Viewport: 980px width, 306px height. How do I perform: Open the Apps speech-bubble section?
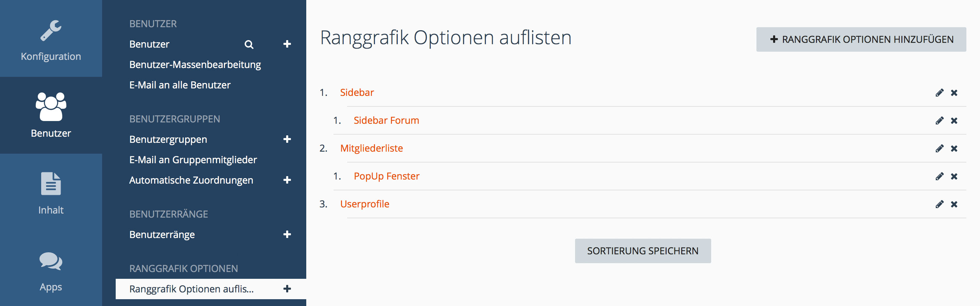(51, 271)
